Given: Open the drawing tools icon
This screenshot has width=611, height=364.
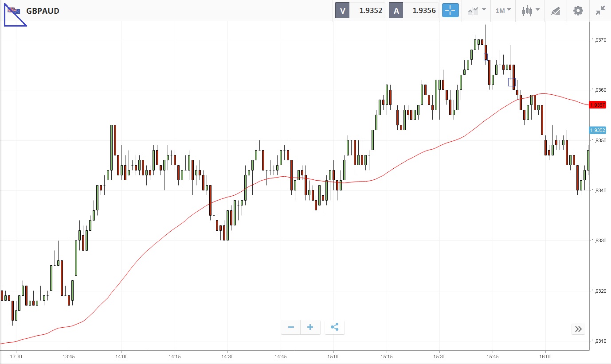Looking at the screenshot, I should point(556,11).
